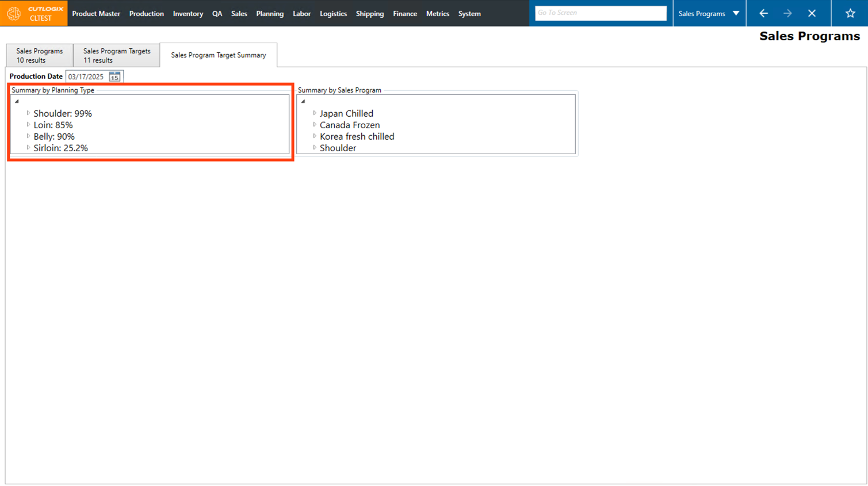Collapse the Summary by Planning Type root
This screenshot has height=486, width=868.
coord(17,101)
